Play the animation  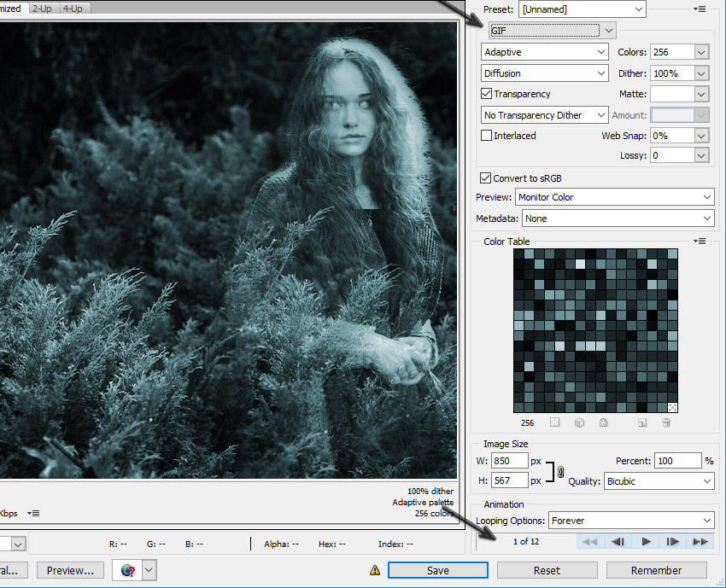pos(646,541)
